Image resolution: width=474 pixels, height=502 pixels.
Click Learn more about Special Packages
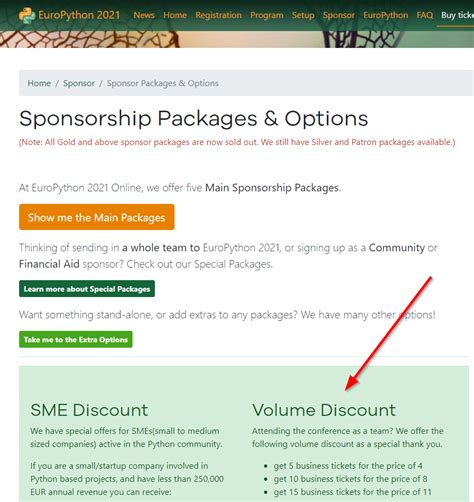pyautogui.click(x=87, y=289)
